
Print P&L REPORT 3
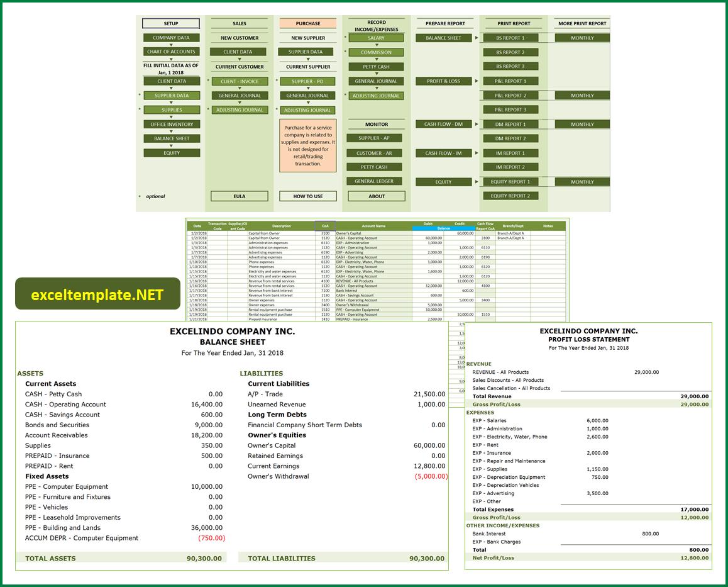point(510,109)
